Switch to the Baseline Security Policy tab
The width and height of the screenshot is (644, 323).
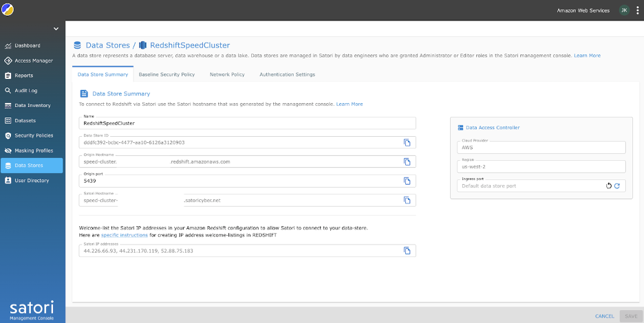(167, 74)
